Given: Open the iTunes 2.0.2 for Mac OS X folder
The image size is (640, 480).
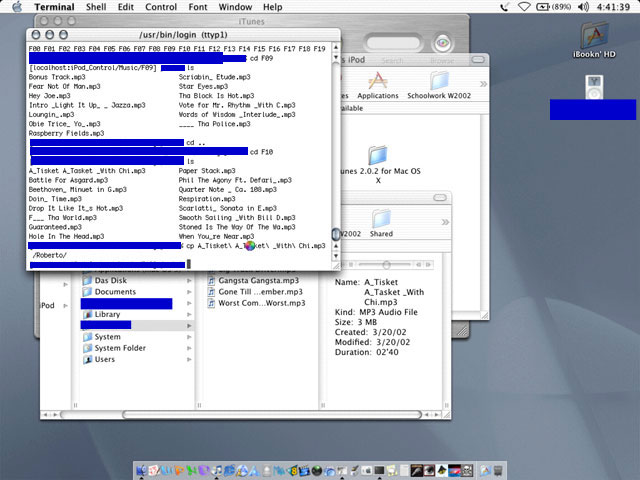Looking at the screenshot, I should pos(377,157).
